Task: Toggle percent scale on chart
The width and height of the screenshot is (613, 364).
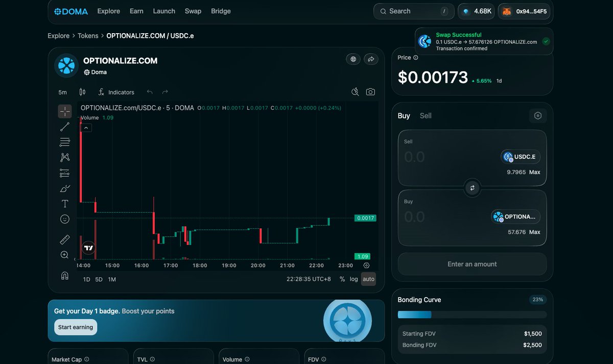Action: click(342, 279)
